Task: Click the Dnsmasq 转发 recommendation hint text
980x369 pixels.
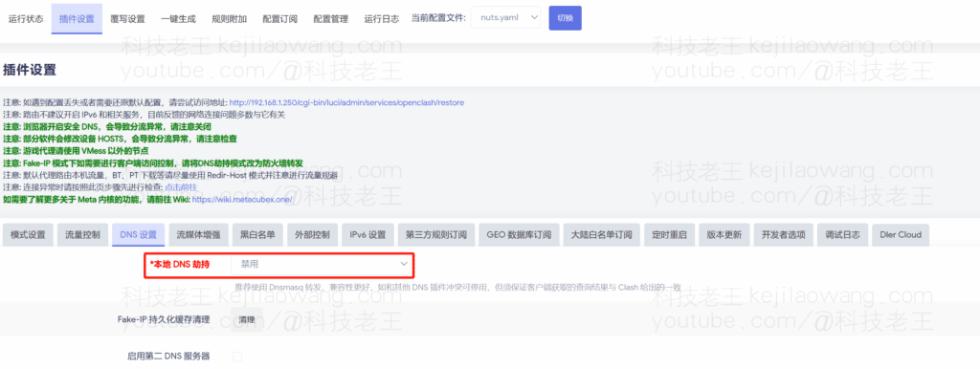Action: (457, 288)
